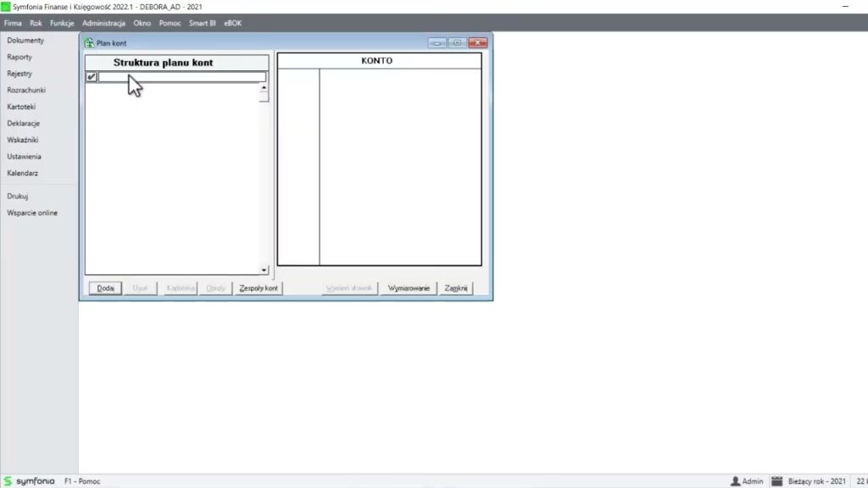Click the scroll up arrow in structure list
Screen dimensions: 868x488
[264, 87]
